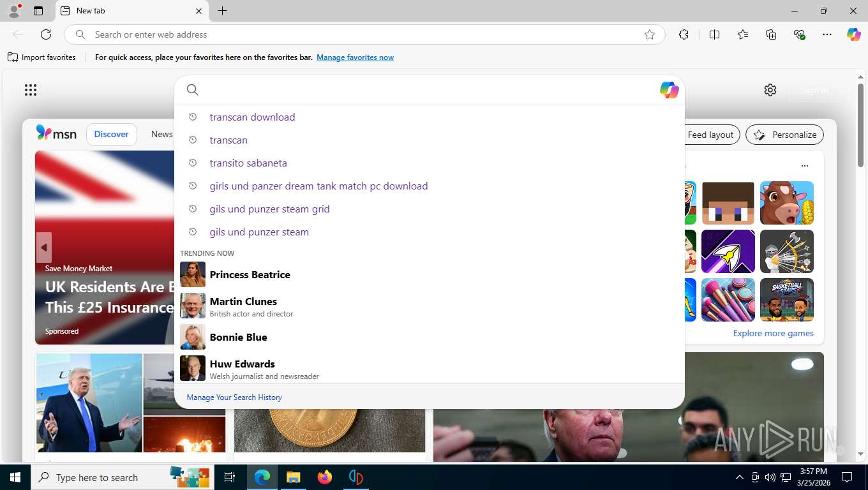The image size is (868, 490).
Task: Open Settings and more ellipsis menu
Action: 827,34
